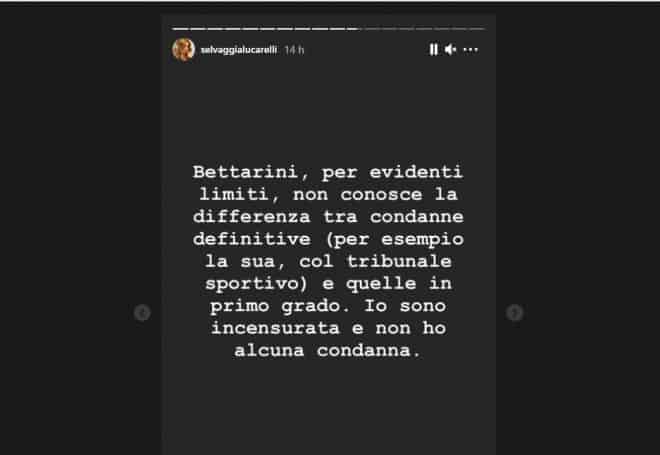
Task: Click the words Io sono incensurata
Action: [328, 317]
